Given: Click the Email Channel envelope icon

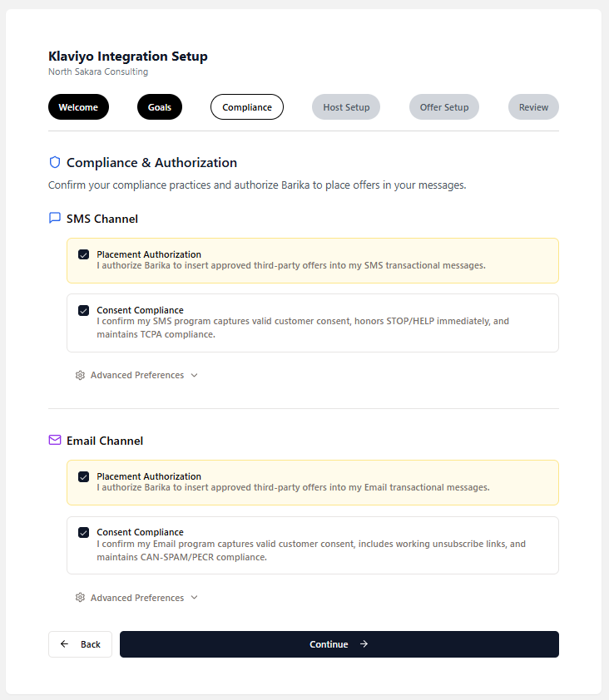Looking at the screenshot, I should [x=55, y=441].
